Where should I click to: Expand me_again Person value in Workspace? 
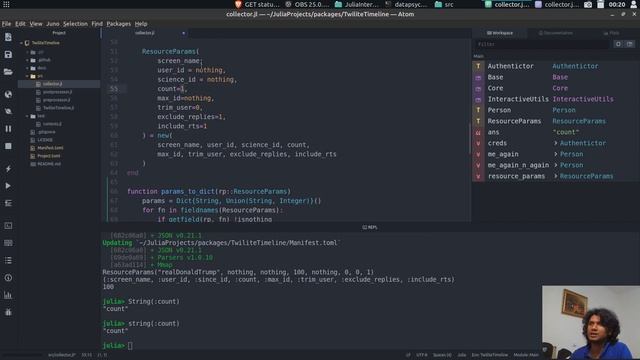pos(556,154)
